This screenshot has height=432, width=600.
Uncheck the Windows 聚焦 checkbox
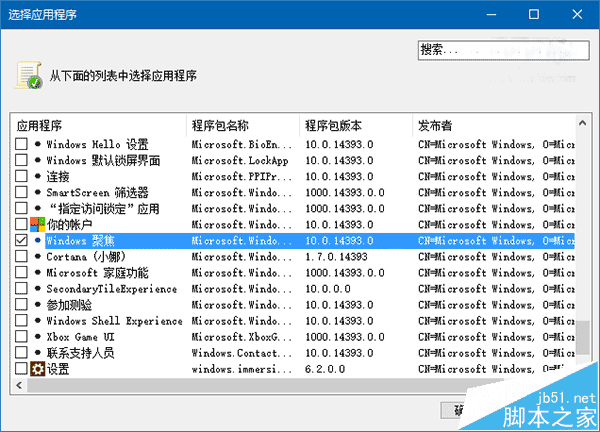coord(21,241)
